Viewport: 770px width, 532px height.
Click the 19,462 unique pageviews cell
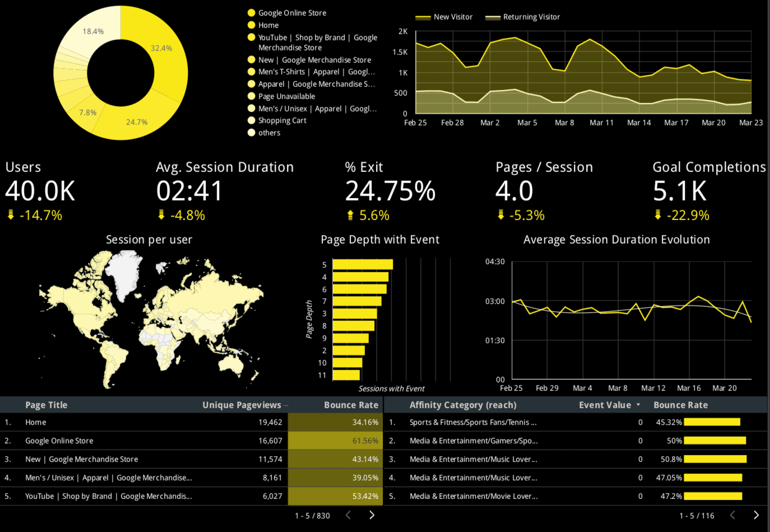click(x=270, y=422)
